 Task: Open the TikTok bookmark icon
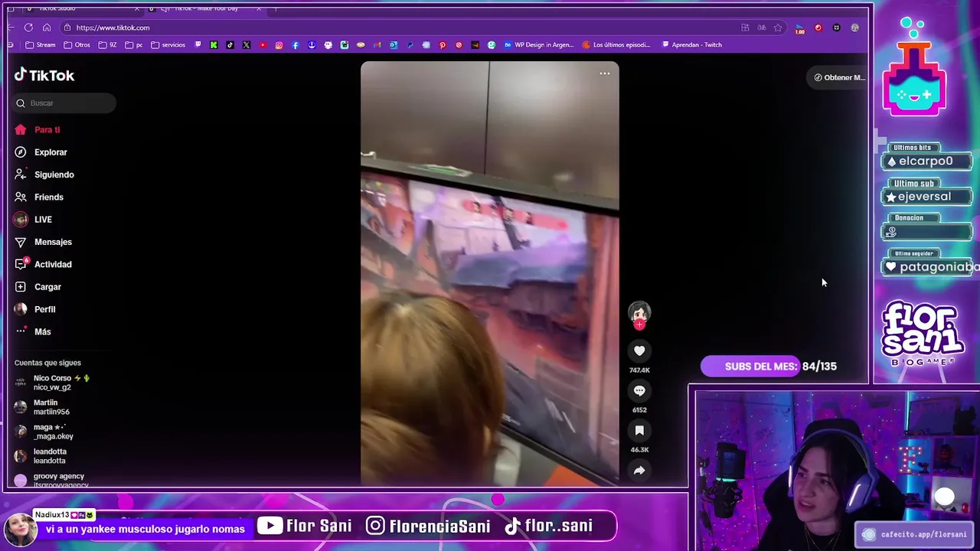(230, 44)
